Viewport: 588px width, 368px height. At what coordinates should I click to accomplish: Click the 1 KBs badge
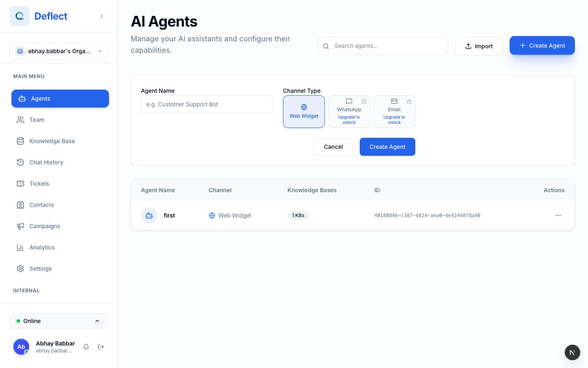click(298, 215)
